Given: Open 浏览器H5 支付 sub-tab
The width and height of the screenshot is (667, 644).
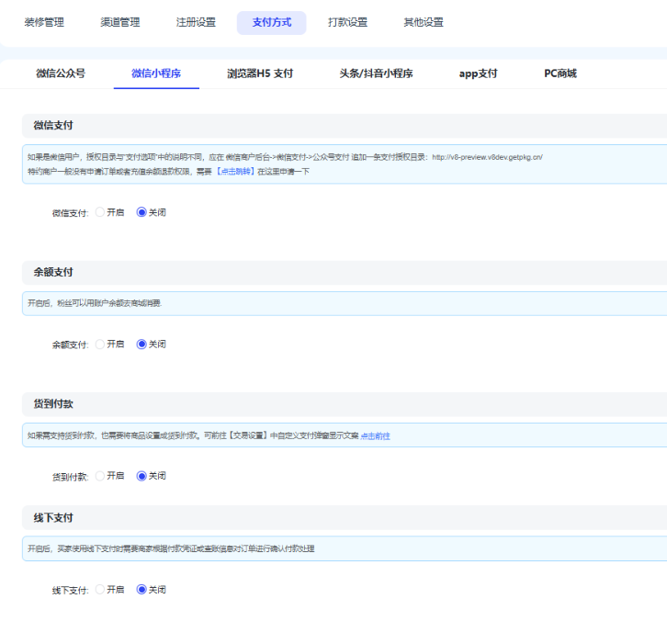Looking at the screenshot, I should tap(260, 73).
